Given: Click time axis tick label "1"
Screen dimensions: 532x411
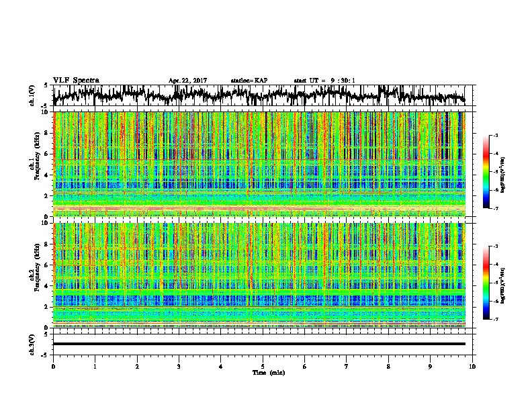Looking at the screenshot, I should point(95,367).
